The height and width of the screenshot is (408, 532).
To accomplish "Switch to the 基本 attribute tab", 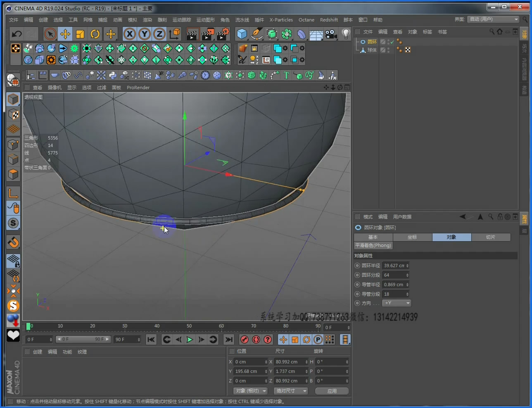I will (373, 237).
